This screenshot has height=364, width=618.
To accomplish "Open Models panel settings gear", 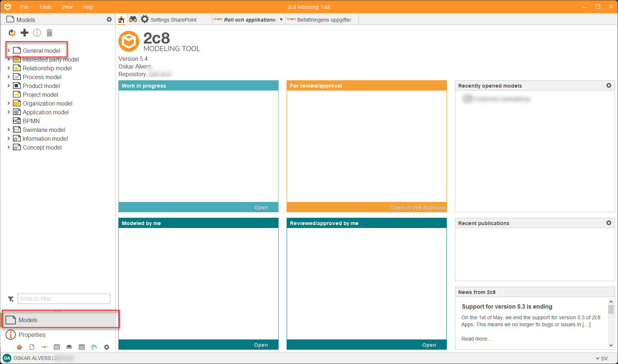I will [109, 19].
